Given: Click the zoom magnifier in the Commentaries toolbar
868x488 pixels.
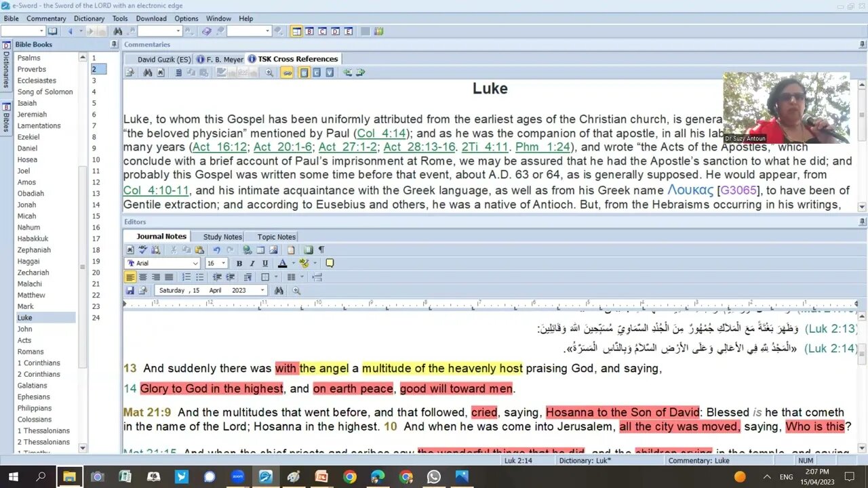Looking at the screenshot, I should (x=269, y=73).
